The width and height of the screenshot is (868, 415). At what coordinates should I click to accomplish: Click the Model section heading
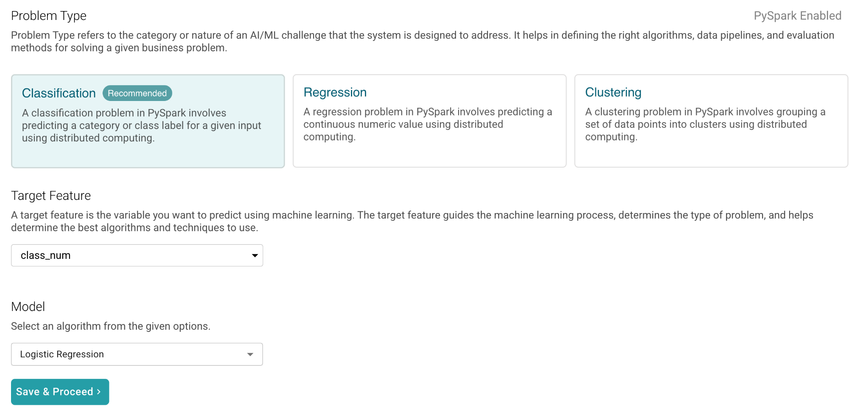[28, 307]
